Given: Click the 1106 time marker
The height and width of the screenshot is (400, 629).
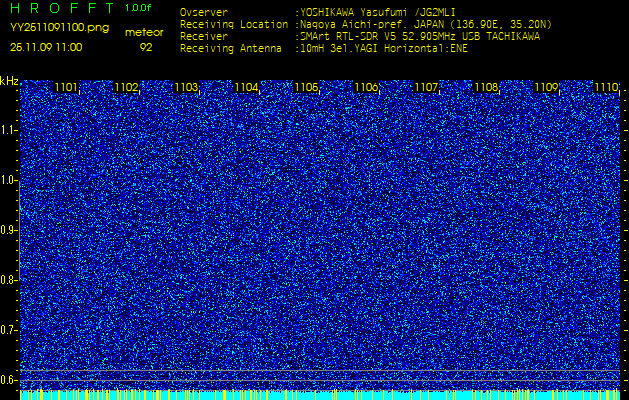Looking at the screenshot, I should click(366, 87).
